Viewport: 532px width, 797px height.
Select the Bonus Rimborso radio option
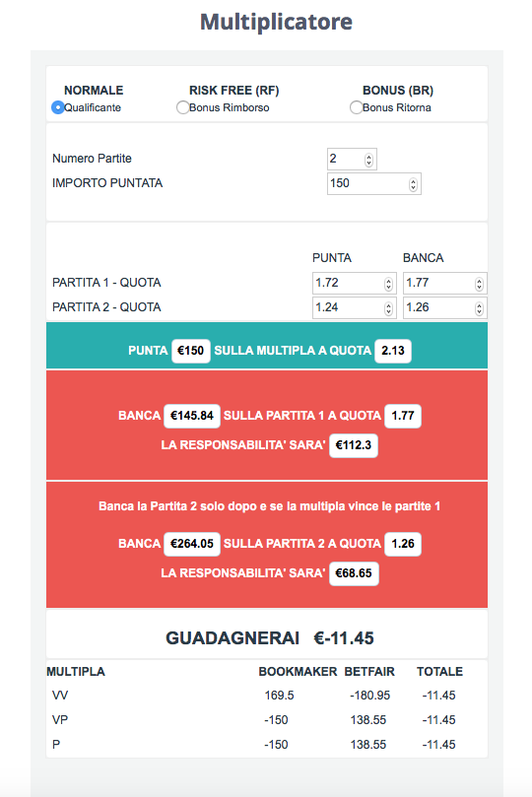(182, 107)
